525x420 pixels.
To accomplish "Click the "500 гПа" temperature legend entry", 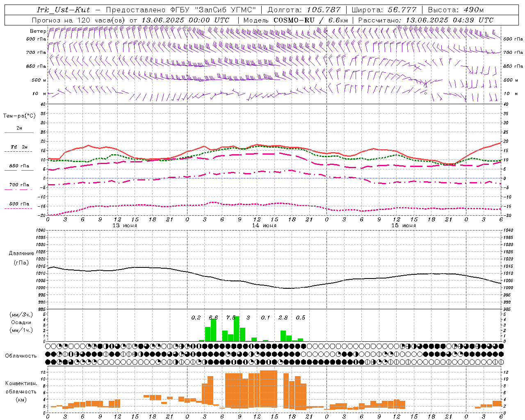I will (x=19, y=203).
